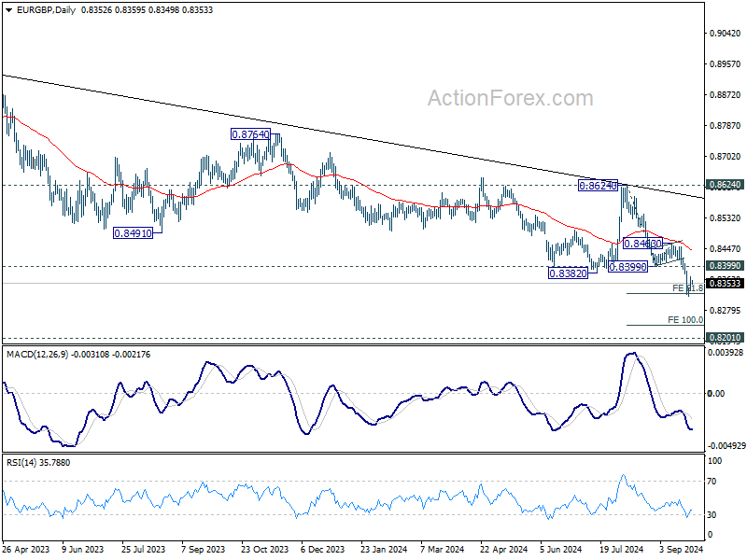747x560 pixels.
Task: Select the 0.82795 axis value
Action: pos(726,311)
